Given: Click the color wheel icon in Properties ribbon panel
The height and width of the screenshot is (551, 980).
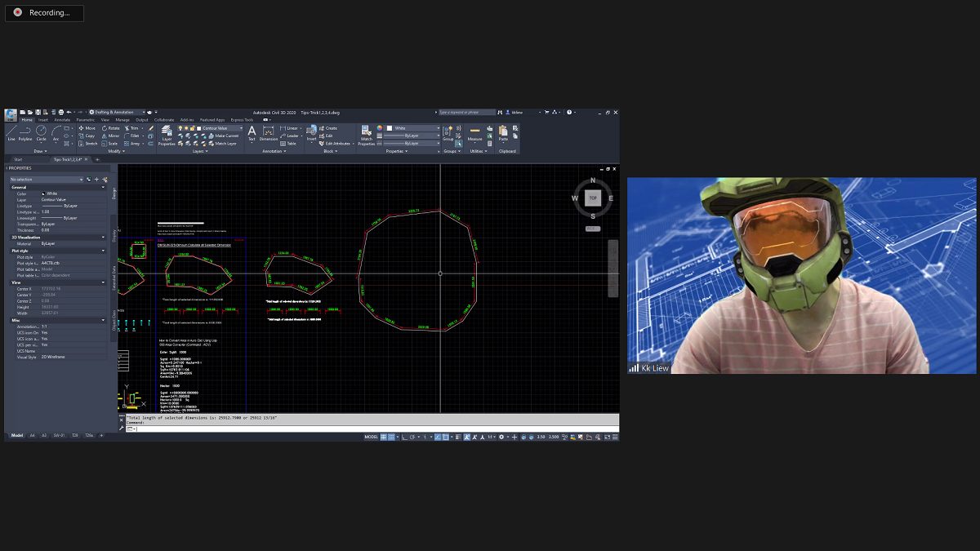Looking at the screenshot, I should pos(380,128).
